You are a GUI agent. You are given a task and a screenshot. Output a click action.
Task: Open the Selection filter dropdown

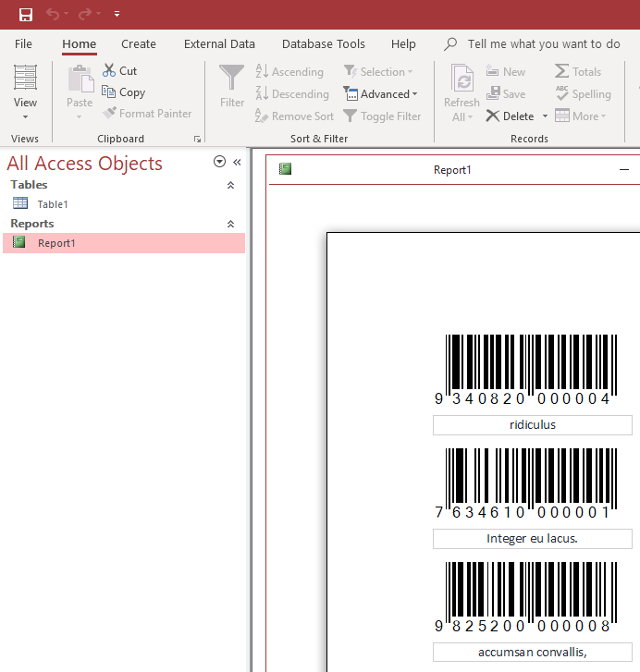tap(378, 71)
